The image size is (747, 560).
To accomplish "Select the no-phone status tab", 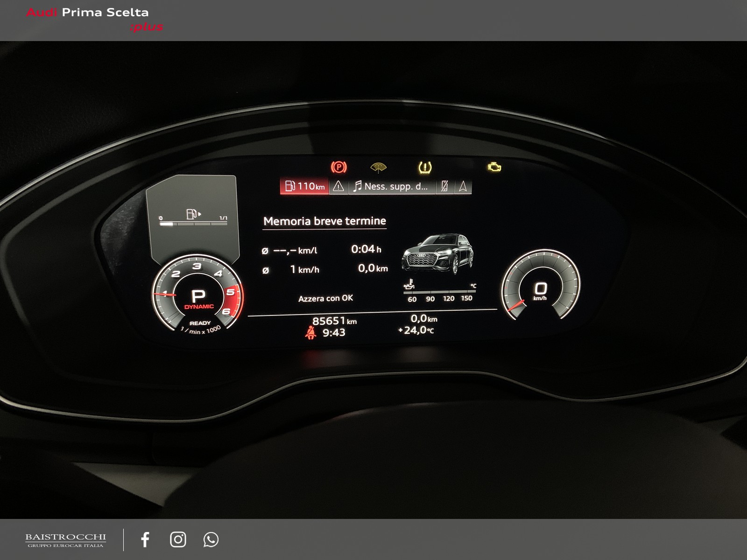I will click(x=445, y=186).
